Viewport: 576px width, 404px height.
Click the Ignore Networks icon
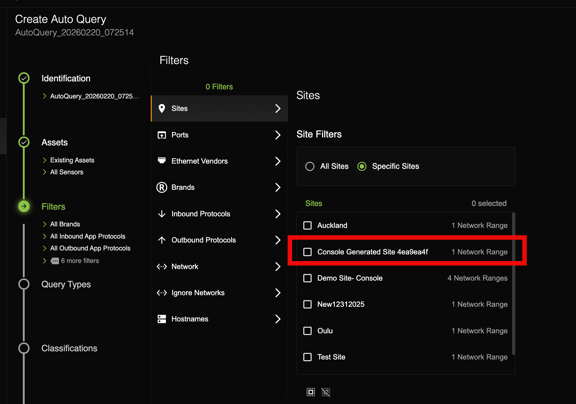pos(162,293)
